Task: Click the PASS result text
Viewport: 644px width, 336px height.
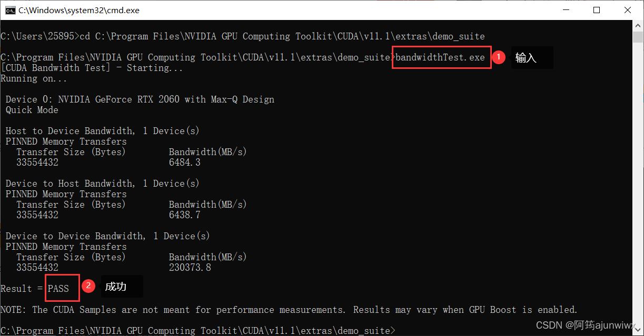Action: pyautogui.click(x=58, y=289)
